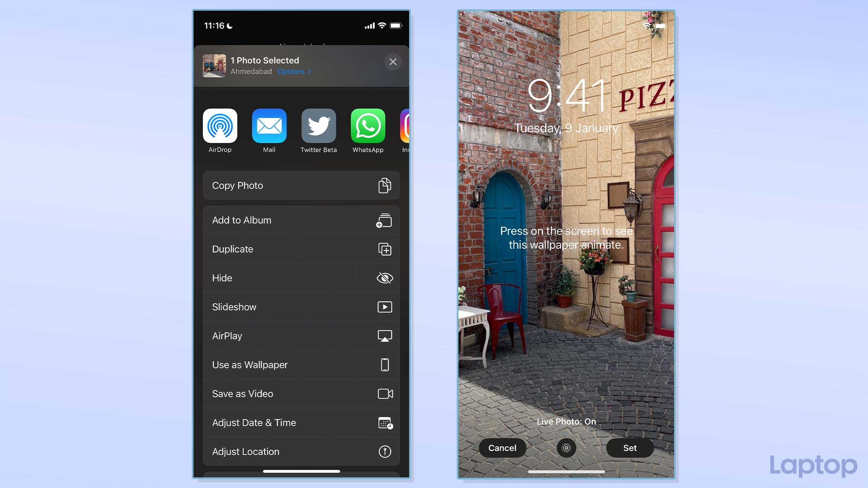Tap the AirPlay streaming icon
Image resolution: width=868 pixels, height=488 pixels.
[384, 335]
